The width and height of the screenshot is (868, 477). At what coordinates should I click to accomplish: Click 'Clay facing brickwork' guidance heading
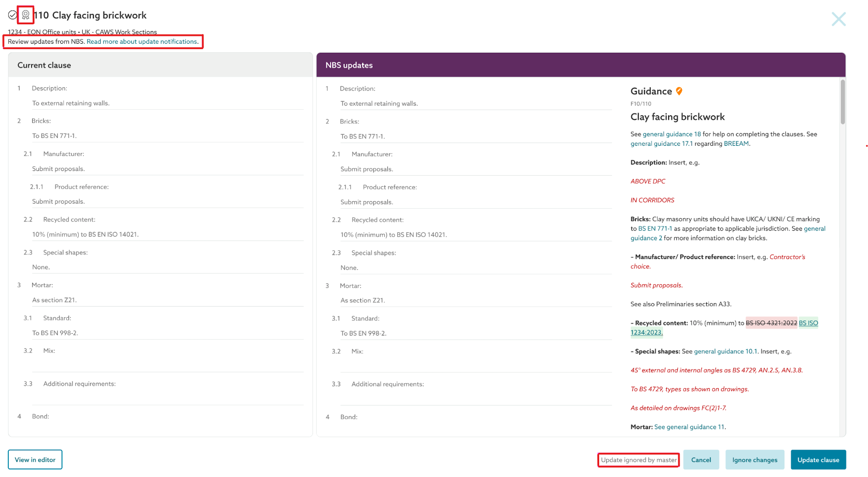click(677, 117)
